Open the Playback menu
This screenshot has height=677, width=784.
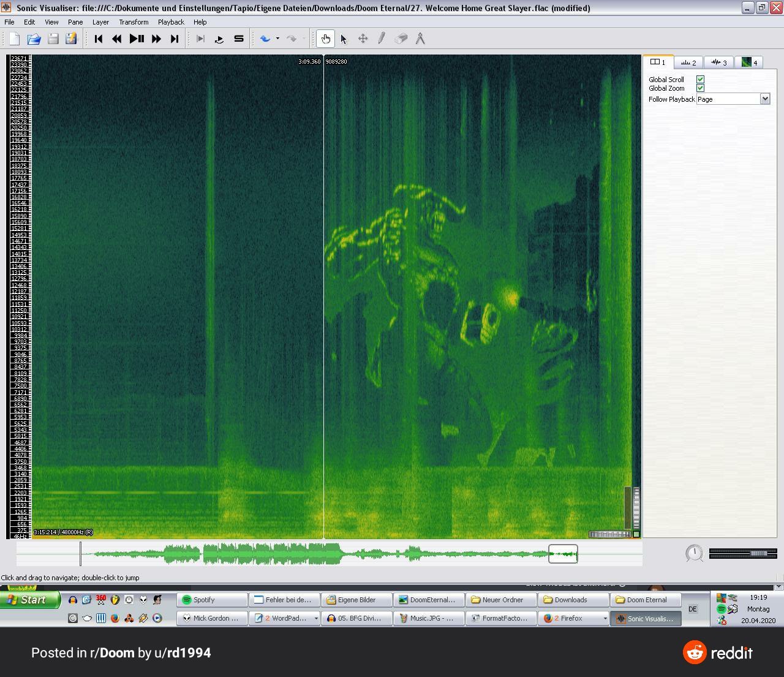[x=171, y=22]
